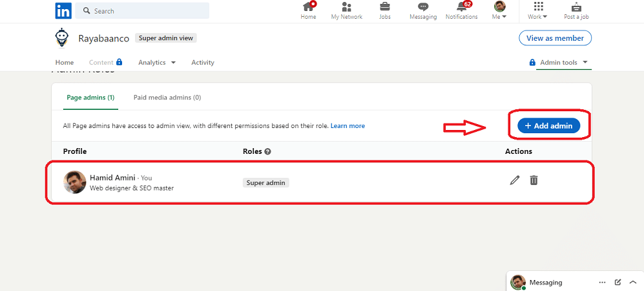The width and height of the screenshot is (644, 291).
Task: Click the Search input field
Action: [142, 11]
